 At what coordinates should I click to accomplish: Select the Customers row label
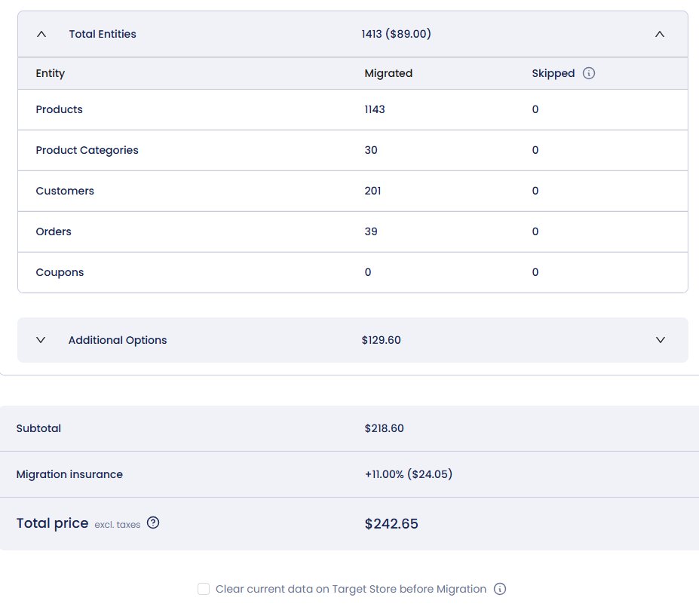coord(65,191)
